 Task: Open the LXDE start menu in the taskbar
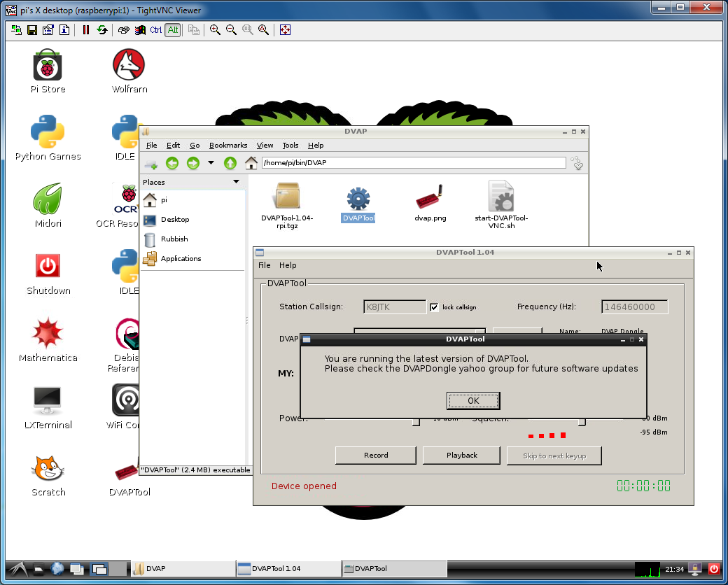click(x=17, y=569)
